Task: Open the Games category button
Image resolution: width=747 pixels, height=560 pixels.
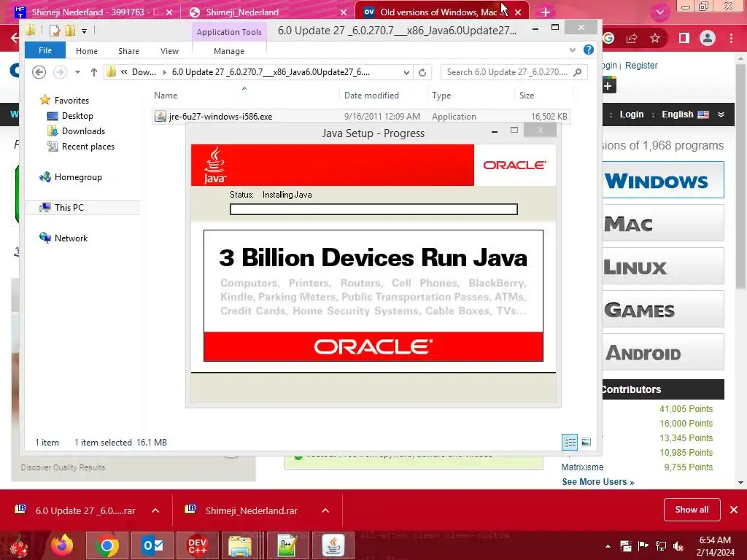Action: (x=662, y=308)
